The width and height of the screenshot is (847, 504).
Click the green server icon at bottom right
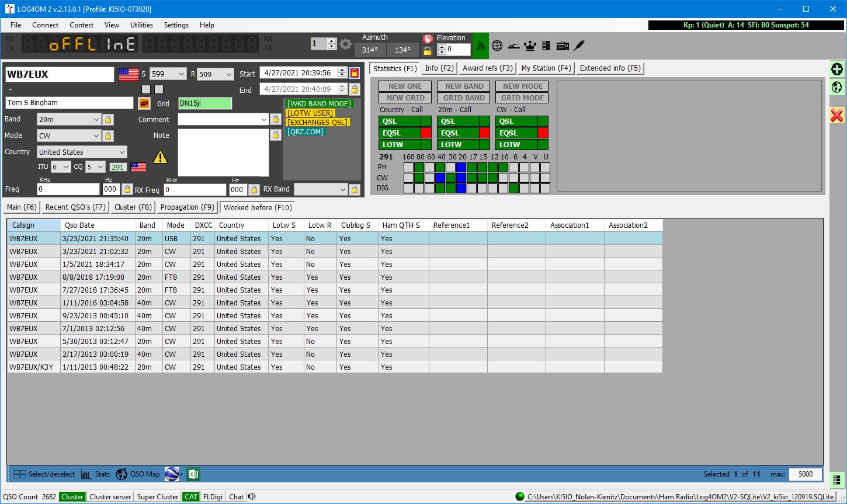coord(837,480)
